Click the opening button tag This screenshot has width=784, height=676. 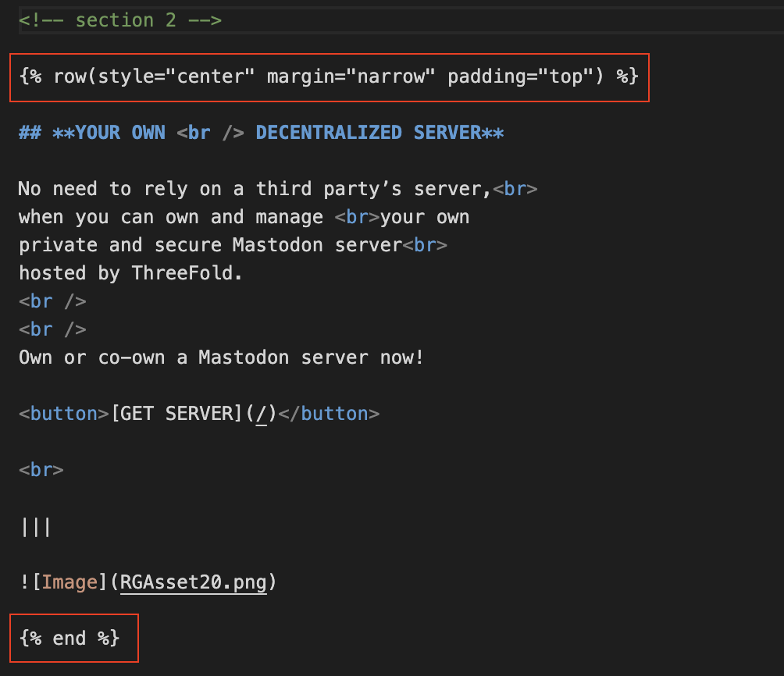[64, 414]
